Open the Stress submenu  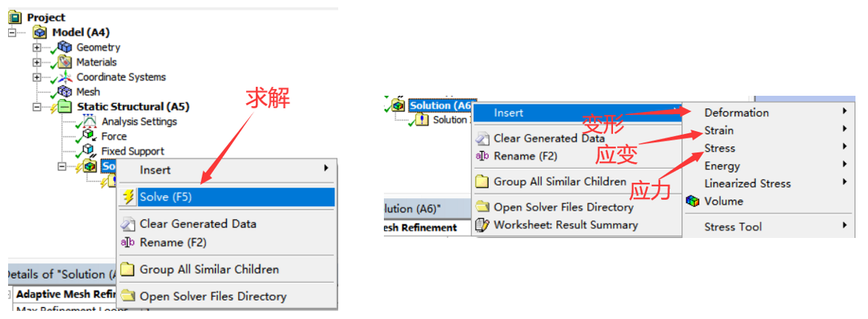(720, 148)
